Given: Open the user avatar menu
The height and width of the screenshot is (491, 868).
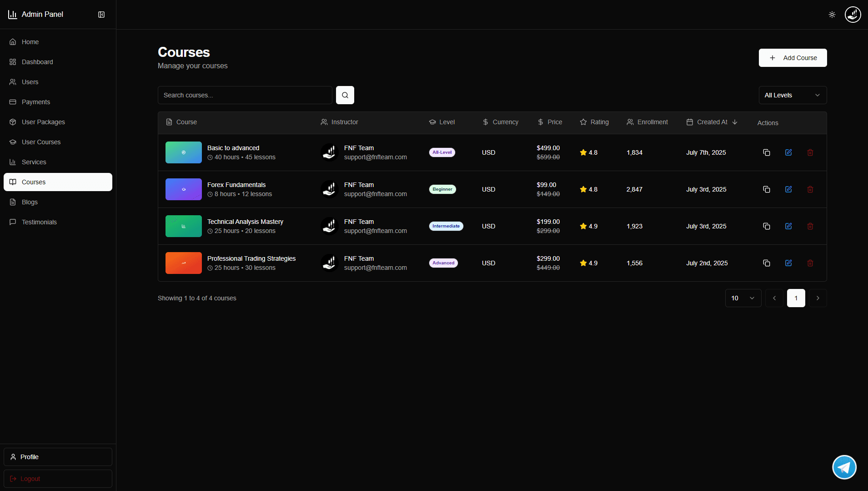Looking at the screenshot, I should [853, 15].
